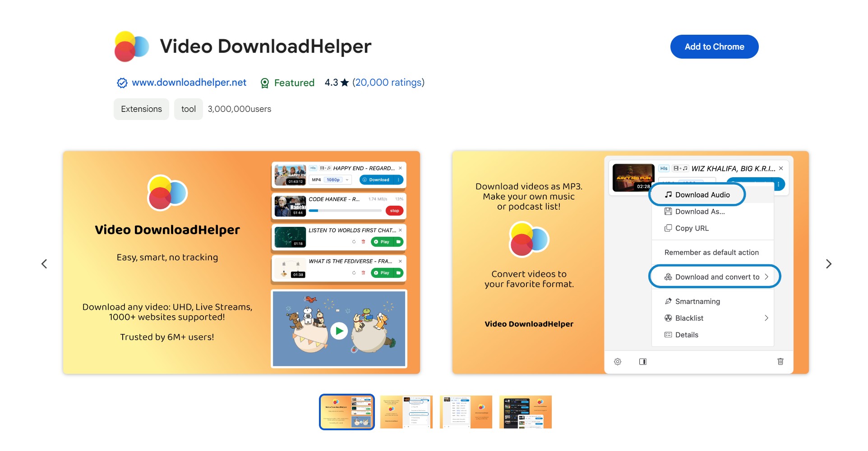Click the video-audio icon beside WIZ KHALIFA title
This screenshot has height=451, width=868.
pyautogui.click(x=680, y=169)
